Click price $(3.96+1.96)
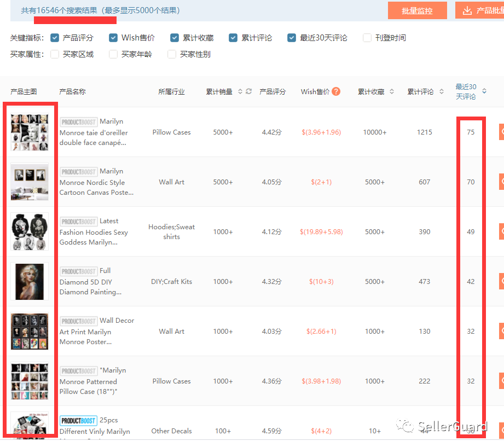The image size is (504, 447). [x=321, y=132]
